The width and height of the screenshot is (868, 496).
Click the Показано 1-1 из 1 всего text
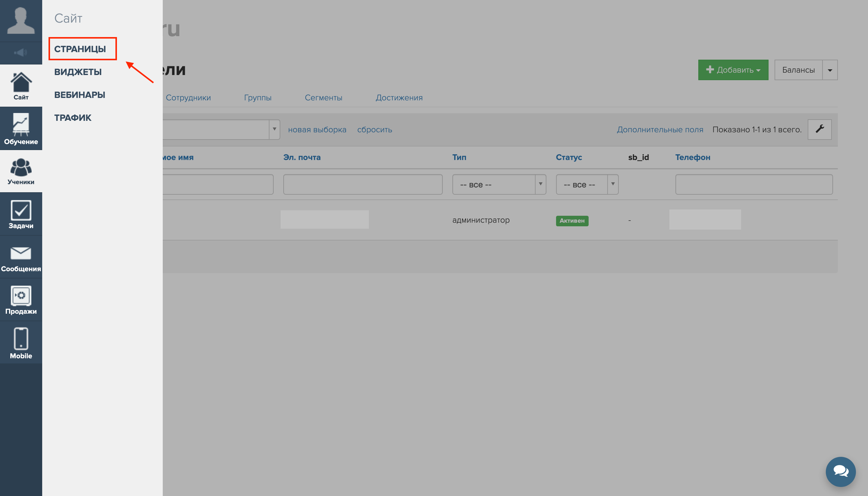pyautogui.click(x=756, y=130)
